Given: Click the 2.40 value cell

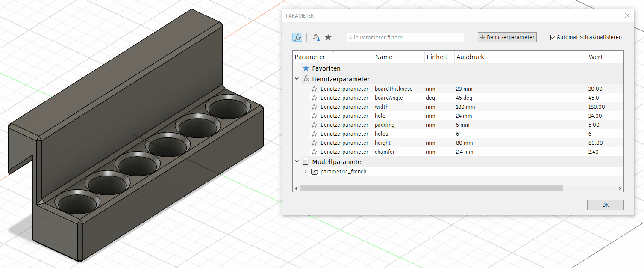Looking at the screenshot, I should pyautogui.click(x=594, y=152).
